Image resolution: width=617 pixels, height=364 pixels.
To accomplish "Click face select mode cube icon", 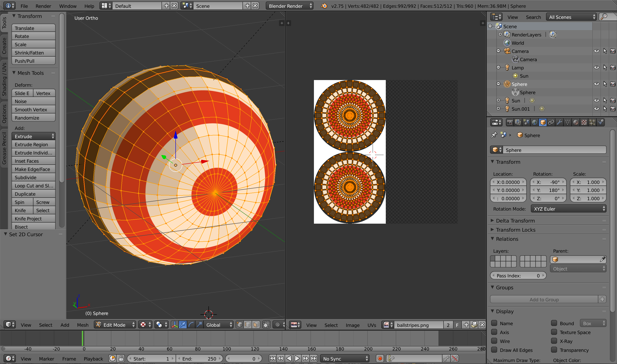I will [x=256, y=325].
